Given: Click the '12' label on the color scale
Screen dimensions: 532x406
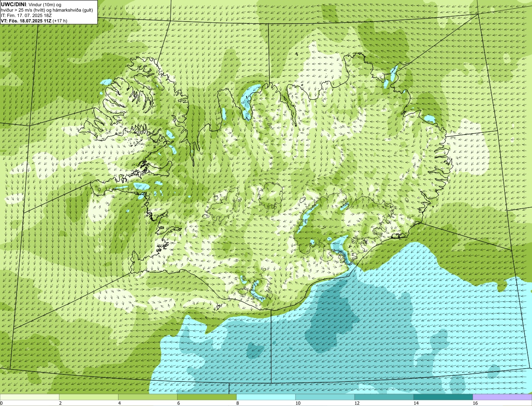Looking at the screenshot, I should tap(357, 403).
